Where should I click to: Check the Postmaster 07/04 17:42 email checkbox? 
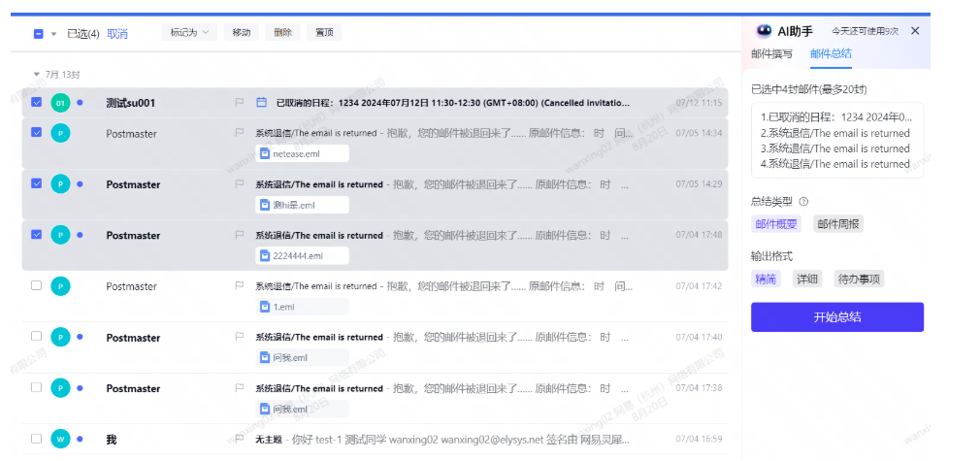(36, 285)
